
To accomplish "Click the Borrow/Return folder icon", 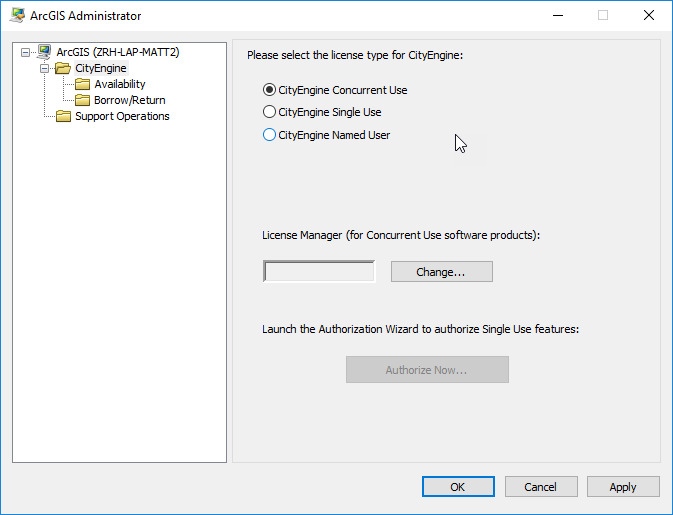I will coord(82,100).
